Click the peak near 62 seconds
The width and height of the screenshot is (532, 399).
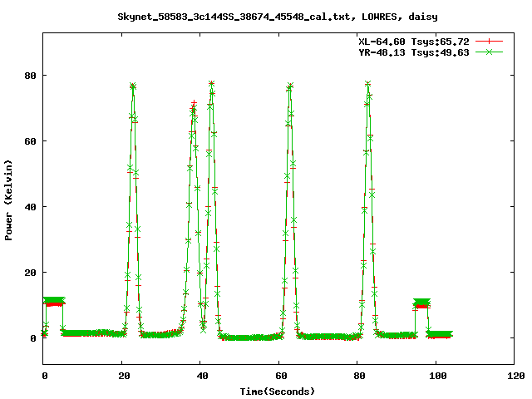[290, 86]
